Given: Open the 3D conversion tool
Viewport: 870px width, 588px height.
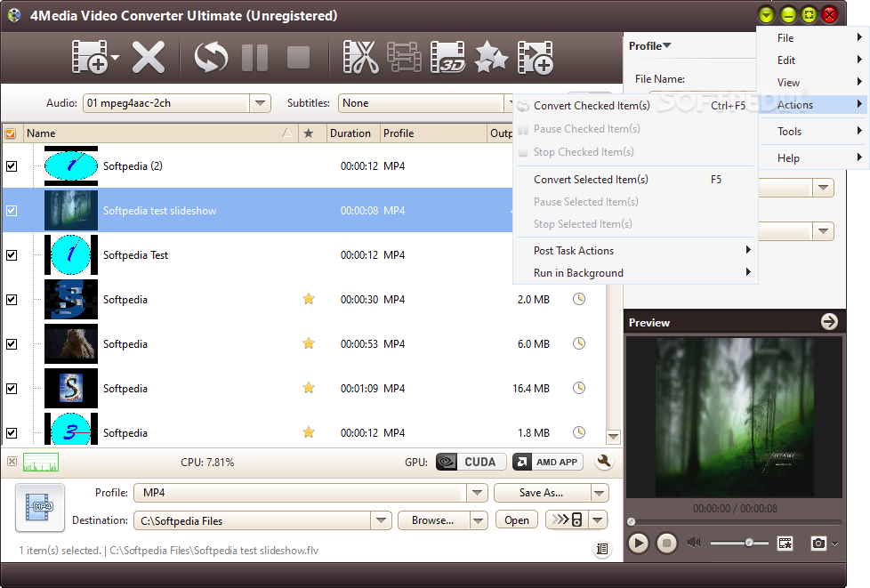Looking at the screenshot, I should [447, 57].
